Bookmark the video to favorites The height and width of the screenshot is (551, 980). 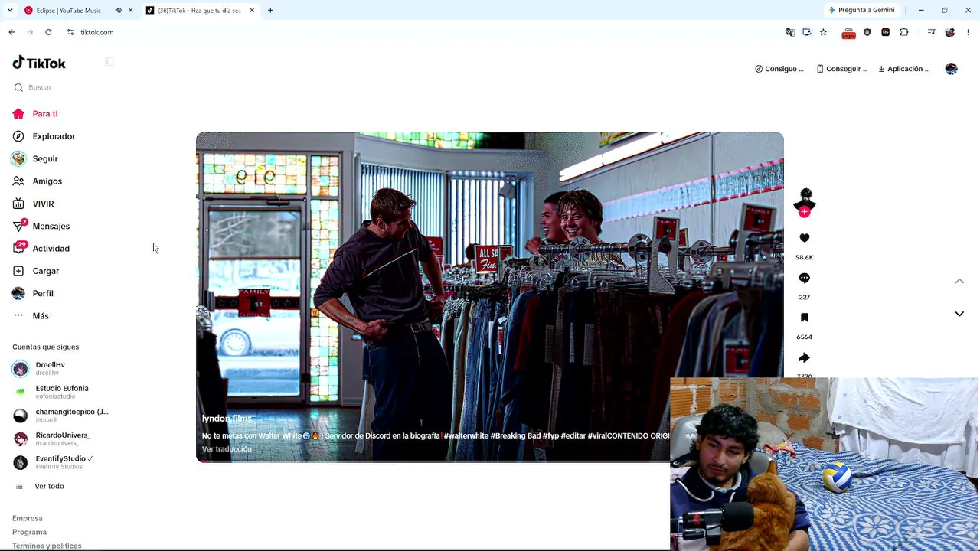(x=804, y=318)
